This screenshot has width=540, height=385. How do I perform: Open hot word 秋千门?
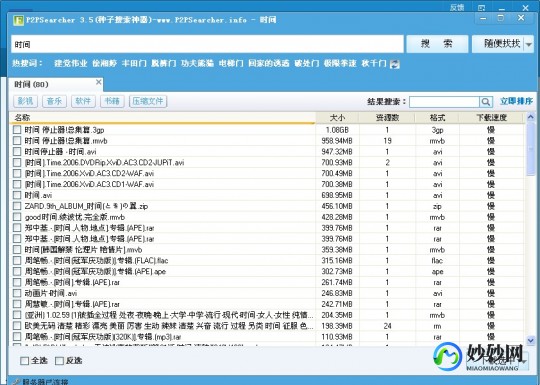[374, 63]
